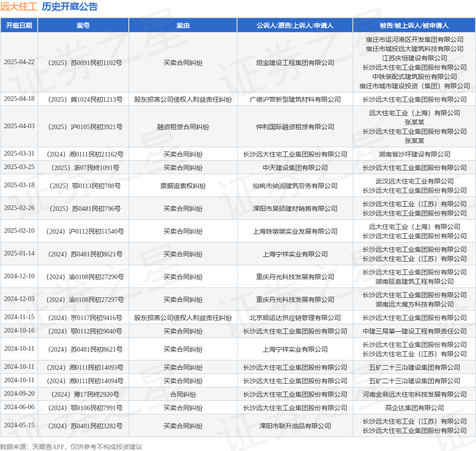Select case number （2025）冀1024民初1213号

pyautogui.click(x=83, y=99)
